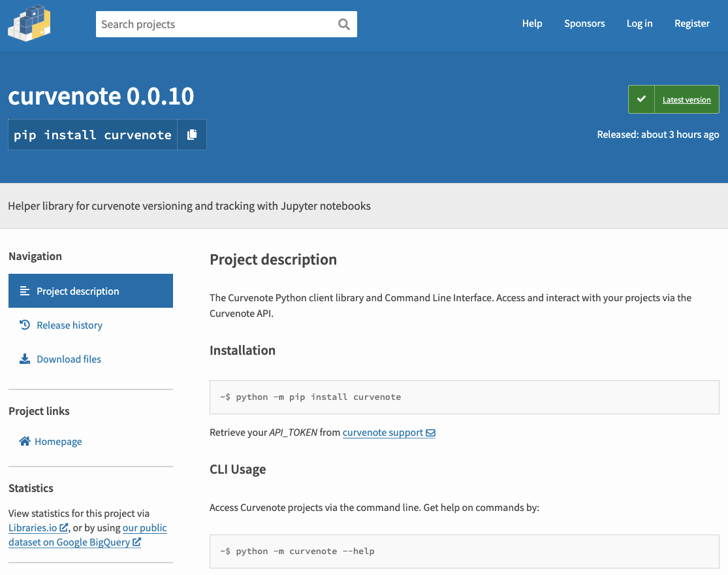Screen dimensions: 728x575
Task: Go to Log in
Action: (x=639, y=24)
